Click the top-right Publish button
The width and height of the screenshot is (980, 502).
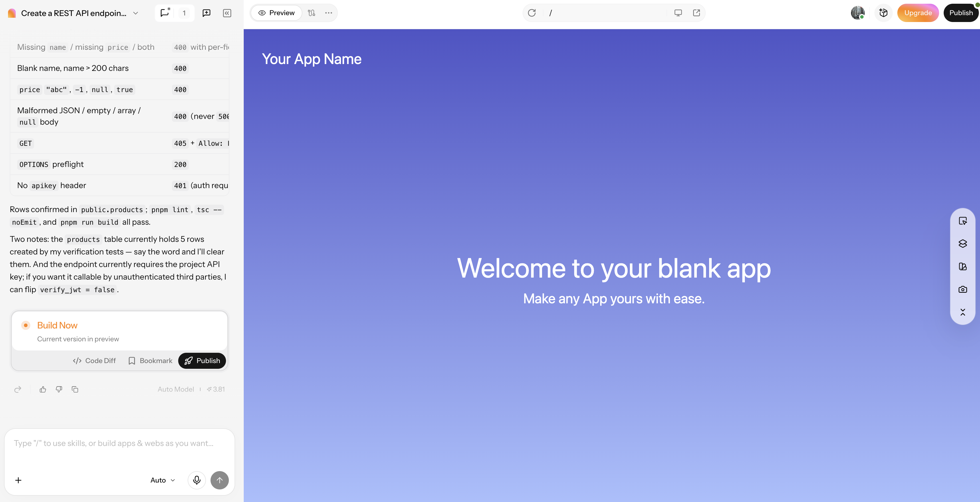961,13
